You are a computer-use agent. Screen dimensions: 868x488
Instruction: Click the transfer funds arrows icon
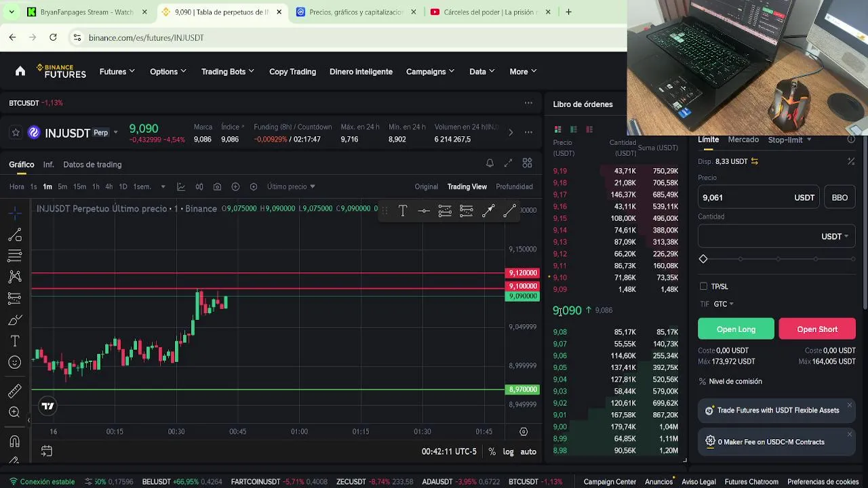point(754,161)
